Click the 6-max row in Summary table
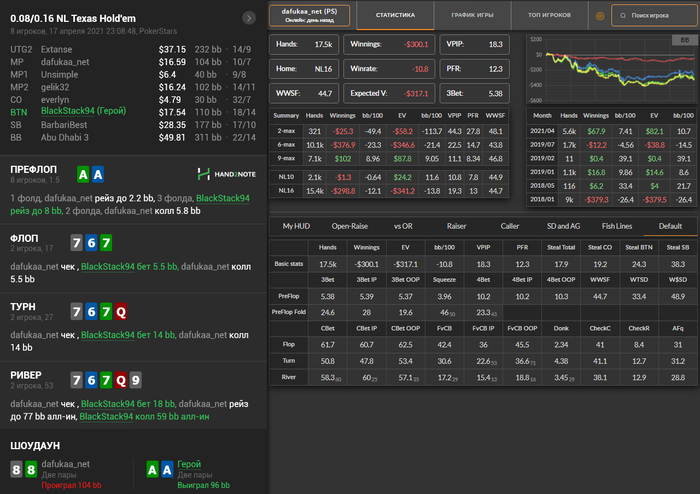This screenshot has height=494, width=700. click(x=389, y=145)
